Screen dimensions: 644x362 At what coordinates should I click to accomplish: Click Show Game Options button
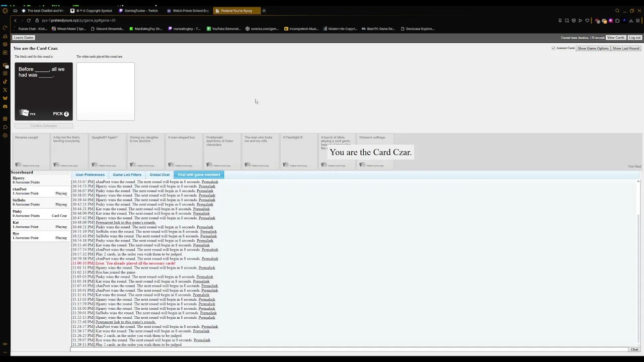(x=593, y=48)
